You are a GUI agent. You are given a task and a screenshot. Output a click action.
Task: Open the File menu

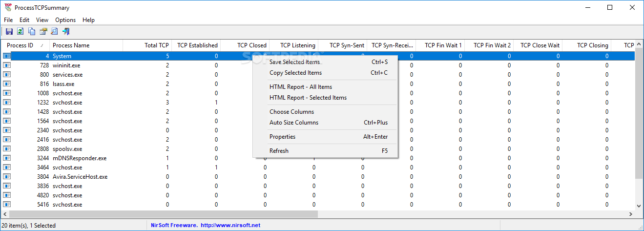click(8, 20)
